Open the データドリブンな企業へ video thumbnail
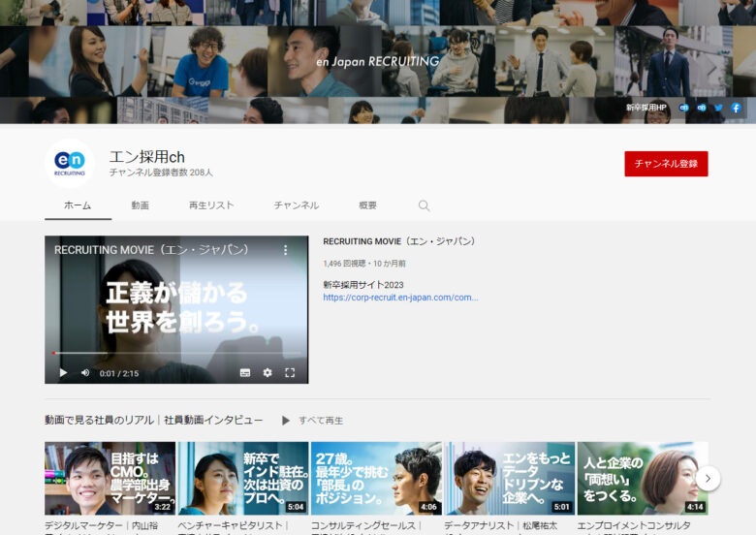Viewport: 756px width, 535px height. click(x=509, y=478)
